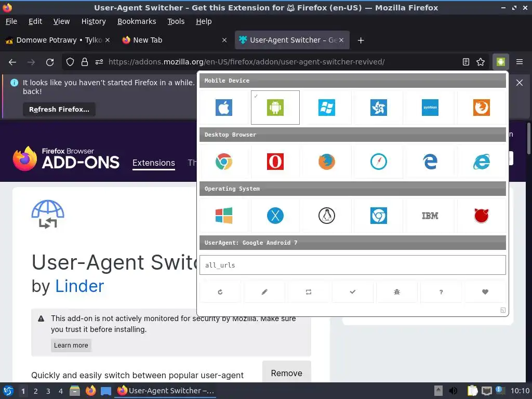Open the file manager from taskbar
Screen dimensions: 532x399
[x=75, y=391]
